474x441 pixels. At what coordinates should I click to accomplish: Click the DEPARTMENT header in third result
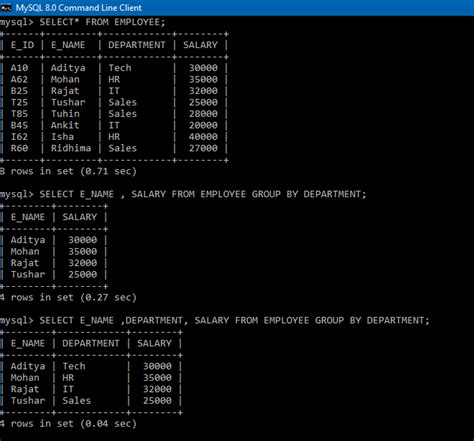pyautogui.click(x=91, y=344)
